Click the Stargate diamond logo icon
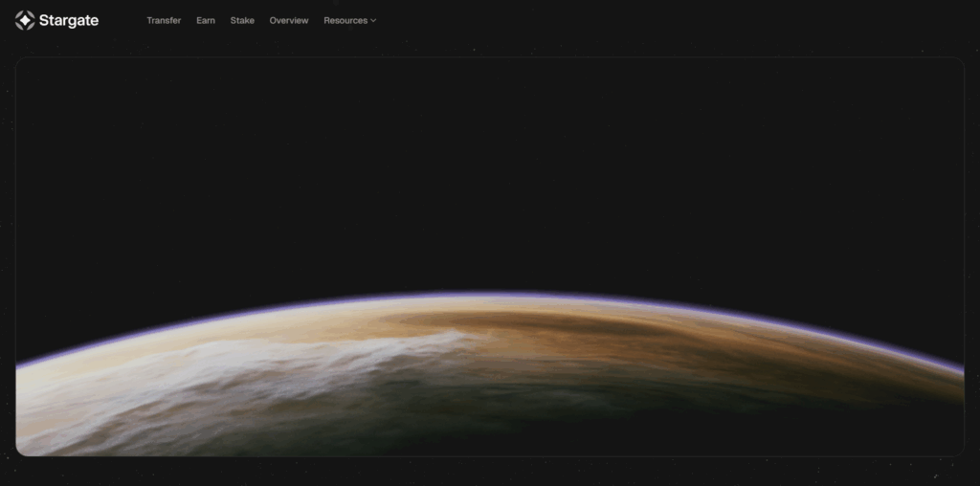 25,20
